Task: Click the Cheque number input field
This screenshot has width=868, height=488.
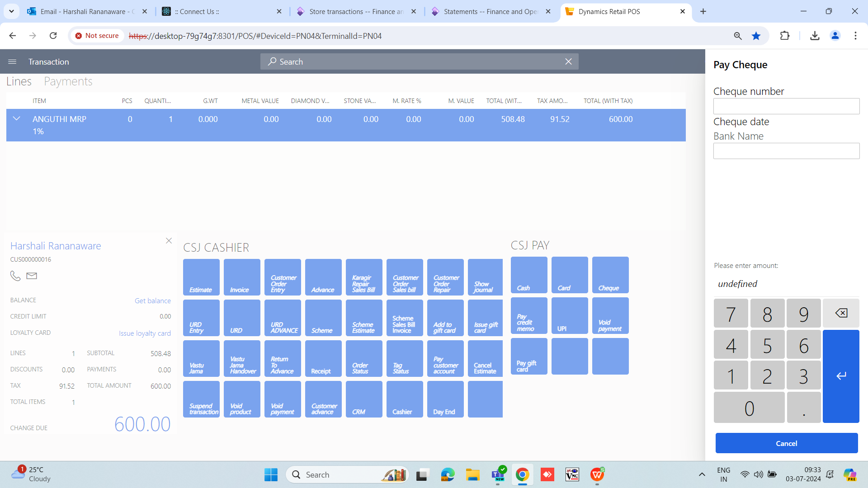Action: pos(786,106)
